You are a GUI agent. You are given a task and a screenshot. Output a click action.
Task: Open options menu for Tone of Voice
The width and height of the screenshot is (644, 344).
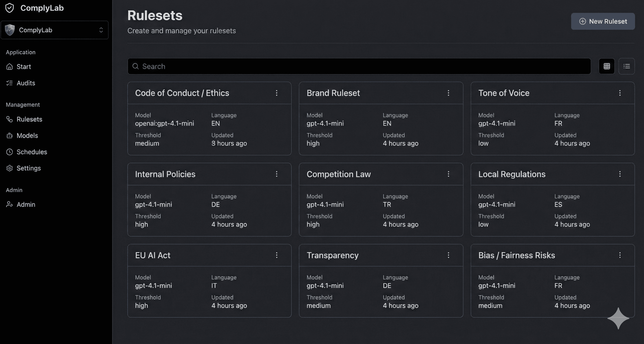point(620,93)
